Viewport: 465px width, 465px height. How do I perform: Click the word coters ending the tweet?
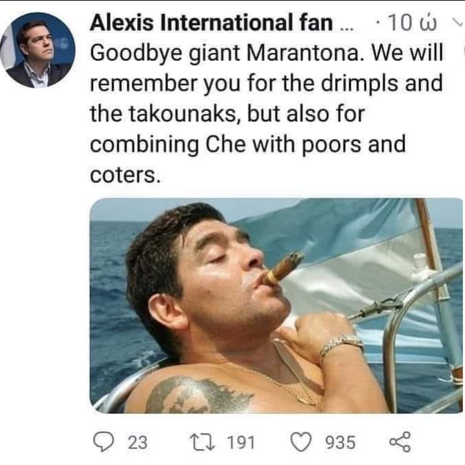(x=123, y=175)
